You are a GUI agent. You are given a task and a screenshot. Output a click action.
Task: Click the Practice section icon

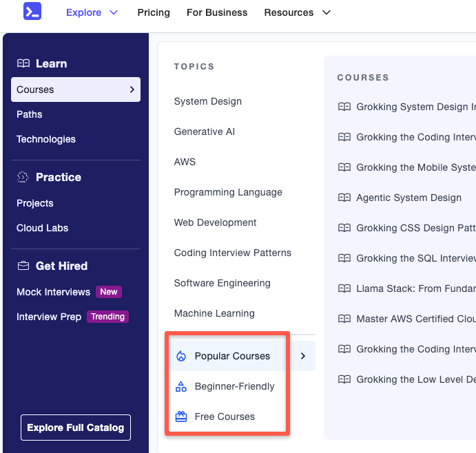23,177
